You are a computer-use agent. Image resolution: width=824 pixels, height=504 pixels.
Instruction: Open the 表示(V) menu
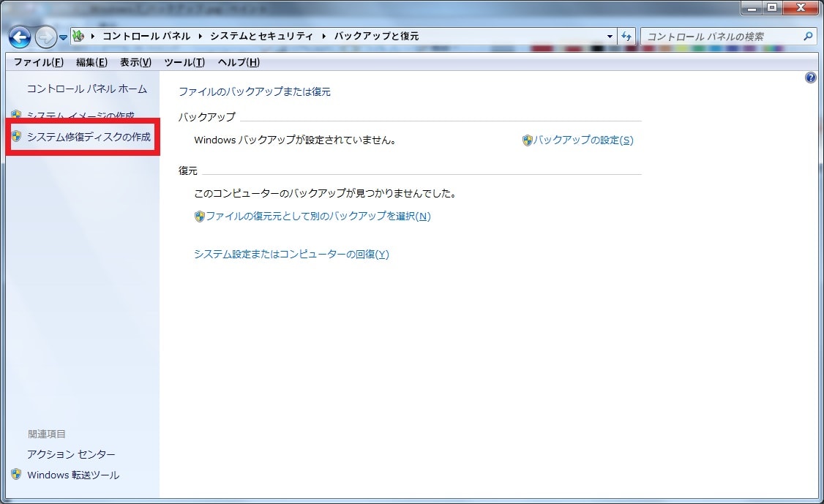tap(135, 62)
